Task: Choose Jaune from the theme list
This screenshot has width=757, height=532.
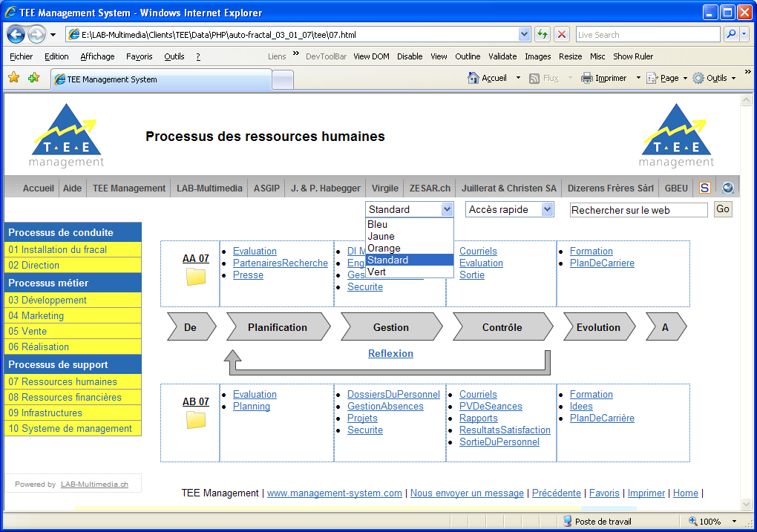Action: (410, 236)
